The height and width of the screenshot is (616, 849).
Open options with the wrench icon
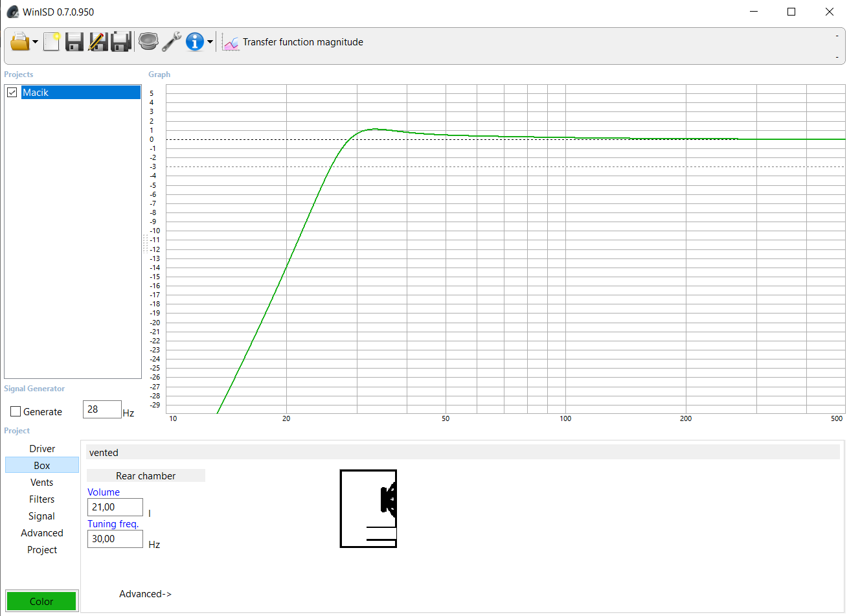coord(172,42)
